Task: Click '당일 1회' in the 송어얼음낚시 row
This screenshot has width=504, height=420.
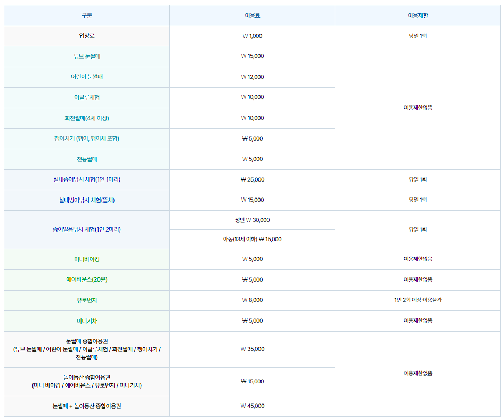Action: (x=418, y=229)
